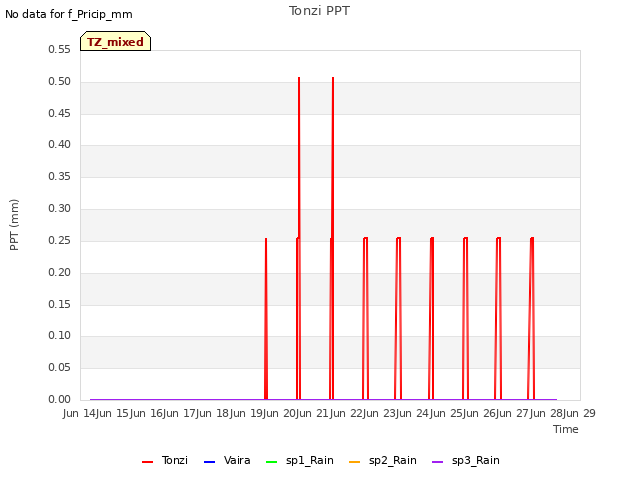Click the 0.50 y-axis tick label
This screenshot has height=480, width=640.
tap(60, 81)
